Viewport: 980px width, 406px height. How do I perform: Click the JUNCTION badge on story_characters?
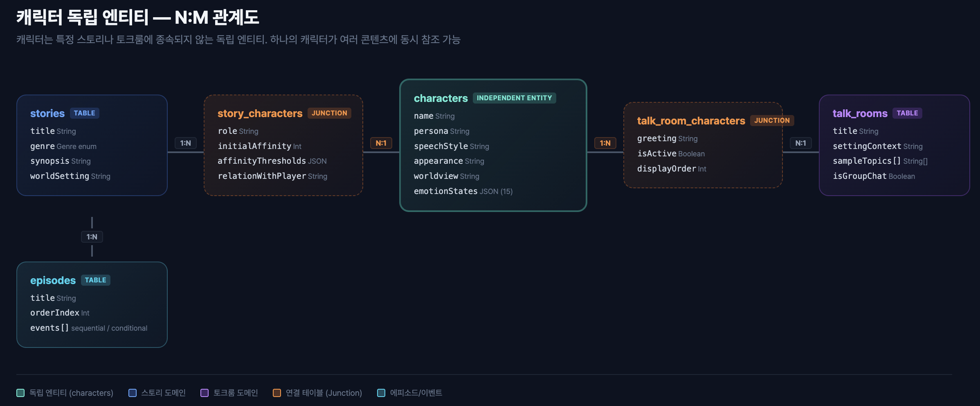coord(329,113)
